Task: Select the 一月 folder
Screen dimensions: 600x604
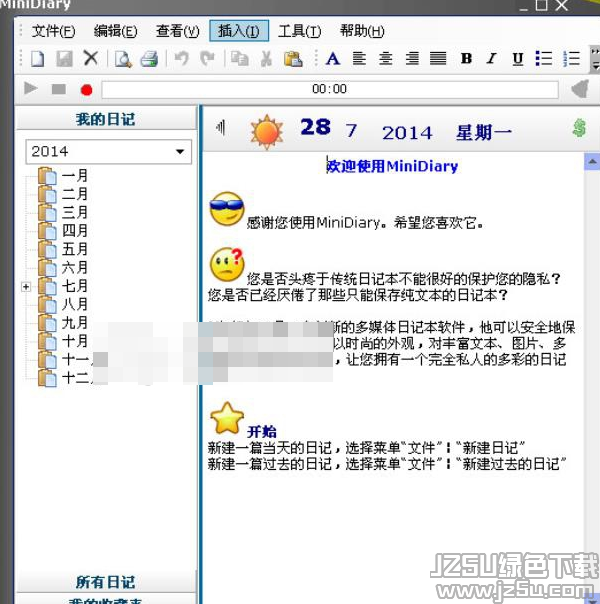Action: (64, 176)
